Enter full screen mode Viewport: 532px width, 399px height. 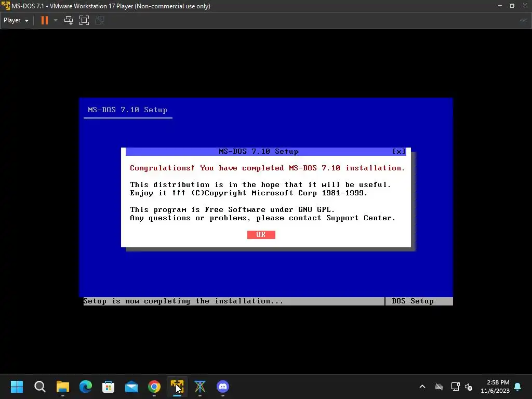[84, 20]
